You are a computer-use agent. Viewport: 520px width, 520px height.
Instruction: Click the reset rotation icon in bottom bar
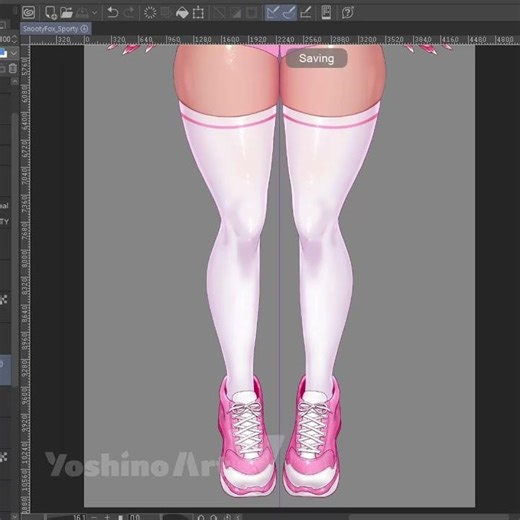[227, 517]
